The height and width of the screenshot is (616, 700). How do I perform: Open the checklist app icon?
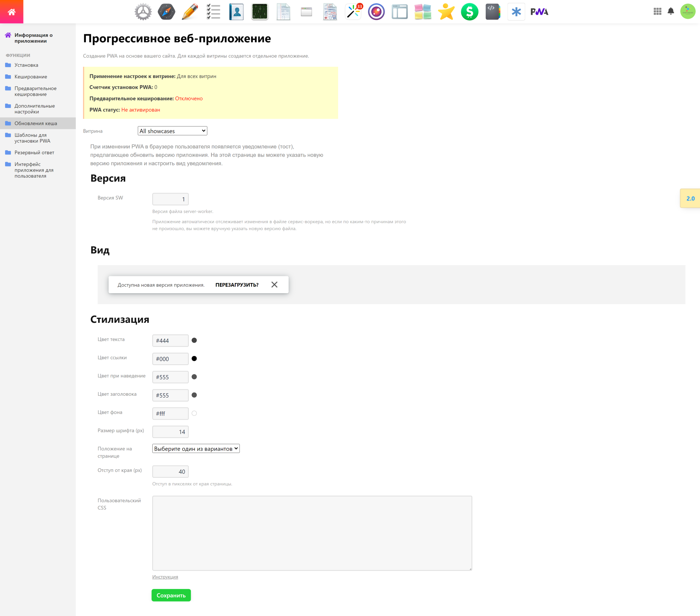pos(213,12)
